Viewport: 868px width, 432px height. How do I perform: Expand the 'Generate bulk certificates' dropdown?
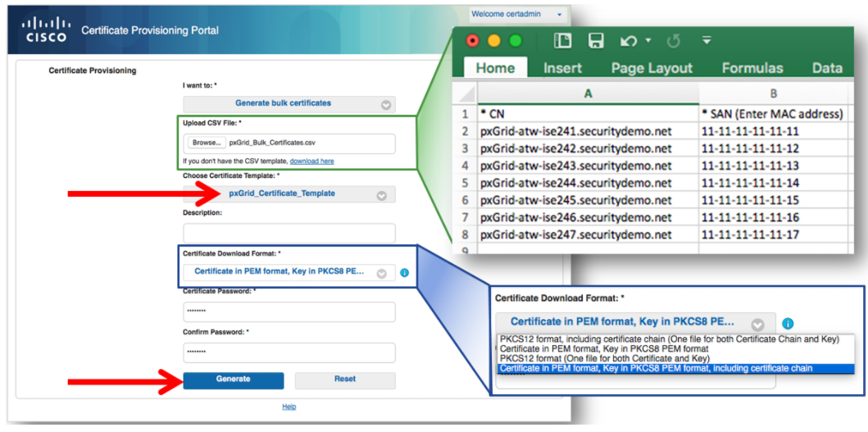[x=289, y=103]
